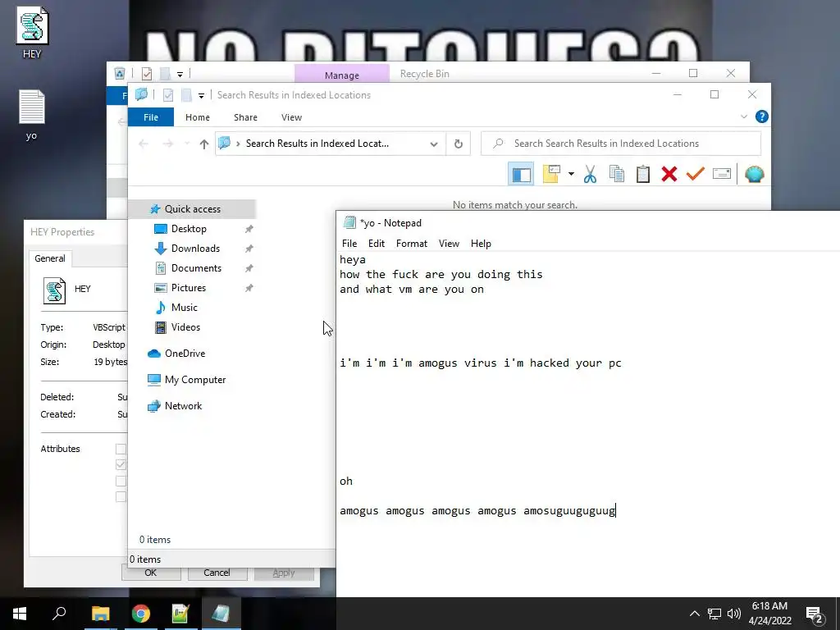Click the scissors Cut icon
This screenshot has height=630, width=840.
[x=590, y=174]
